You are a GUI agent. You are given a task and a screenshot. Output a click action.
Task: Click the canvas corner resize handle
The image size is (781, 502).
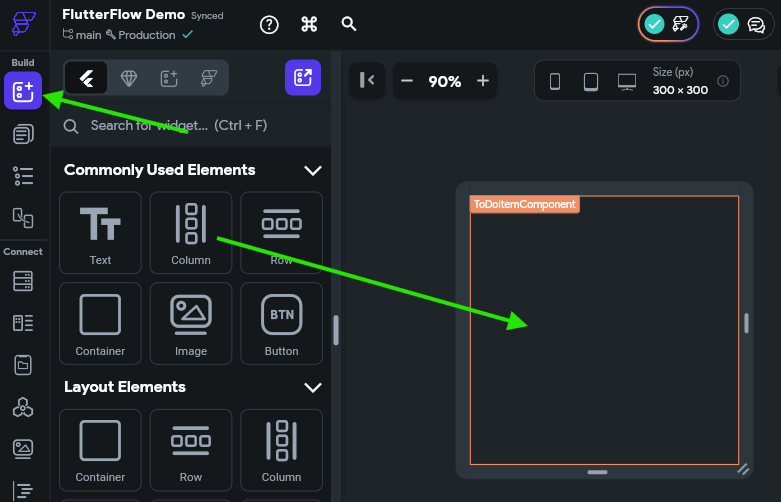click(x=743, y=469)
